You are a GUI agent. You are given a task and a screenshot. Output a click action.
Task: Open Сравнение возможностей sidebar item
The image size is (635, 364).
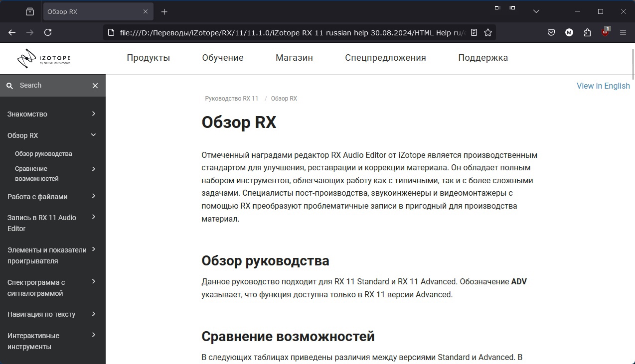click(37, 173)
